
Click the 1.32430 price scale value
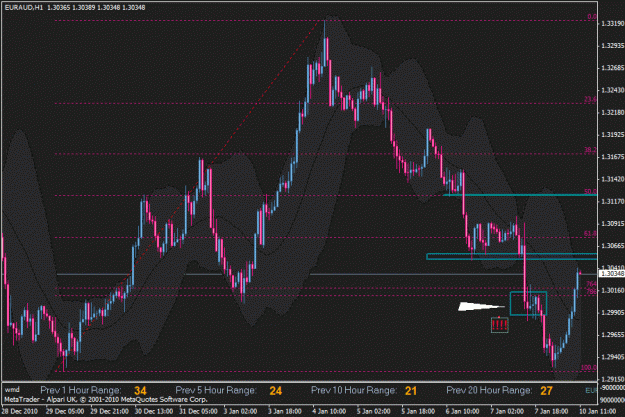pos(613,90)
